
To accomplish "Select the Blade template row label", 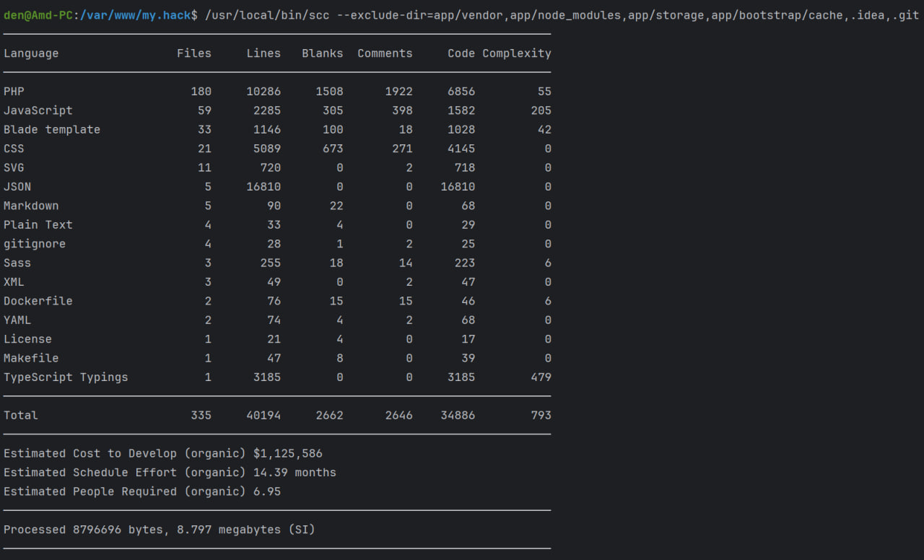I will coord(51,130).
